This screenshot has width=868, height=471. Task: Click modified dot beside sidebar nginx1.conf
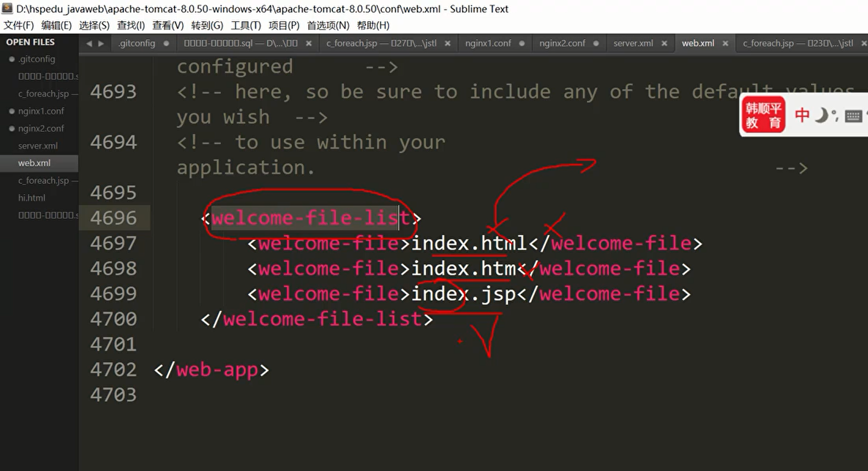(x=12, y=111)
